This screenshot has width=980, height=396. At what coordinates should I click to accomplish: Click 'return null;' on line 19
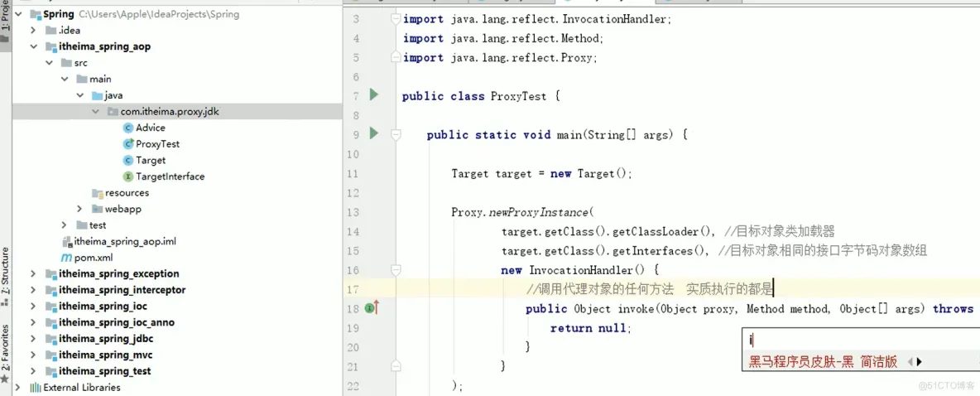click(591, 328)
